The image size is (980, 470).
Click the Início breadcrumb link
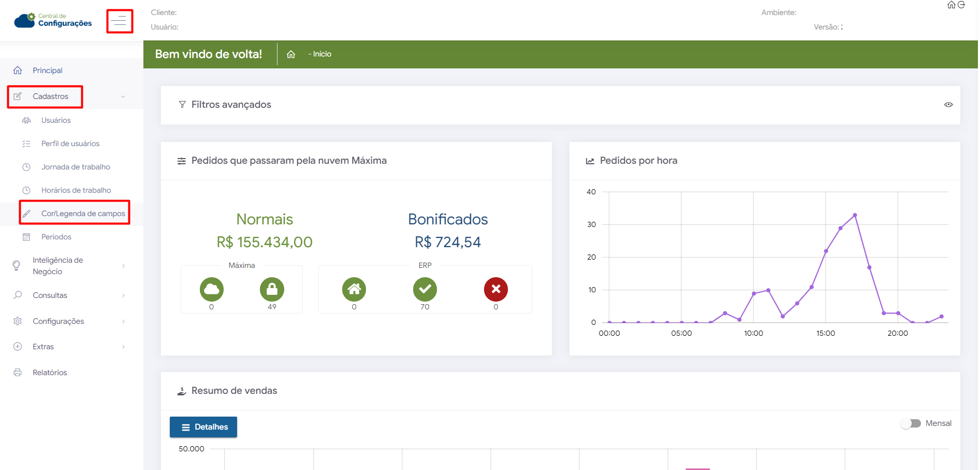point(321,54)
